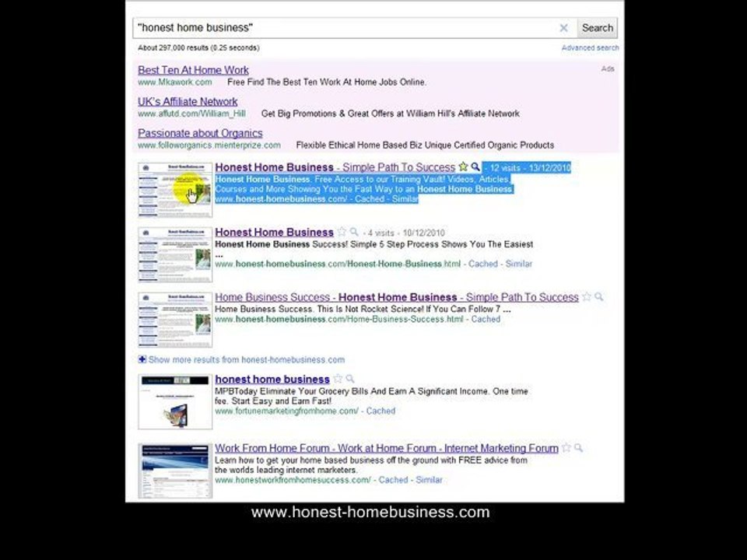Star the result with 4 visits
Image resolution: width=747 pixels, height=560 pixels.
click(x=342, y=232)
